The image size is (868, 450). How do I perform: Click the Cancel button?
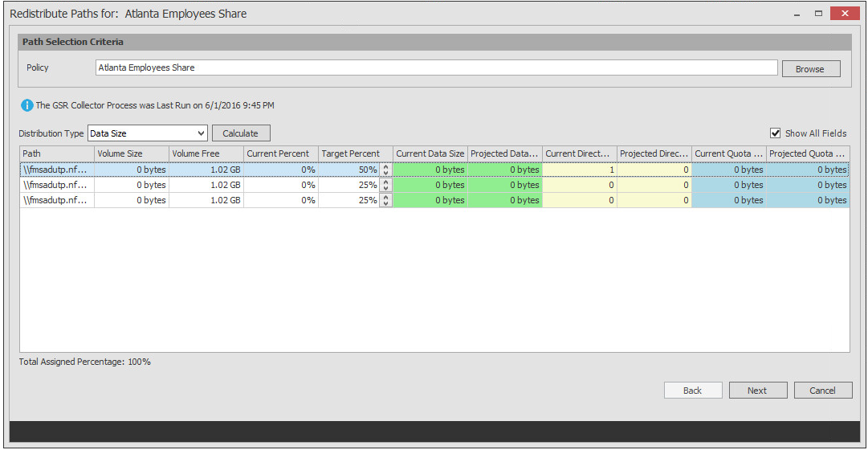tap(822, 391)
